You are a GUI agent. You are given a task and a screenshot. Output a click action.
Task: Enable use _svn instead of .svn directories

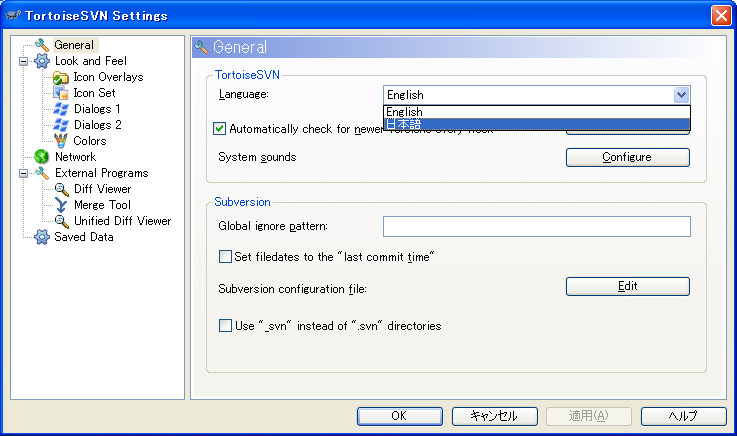coord(225,326)
